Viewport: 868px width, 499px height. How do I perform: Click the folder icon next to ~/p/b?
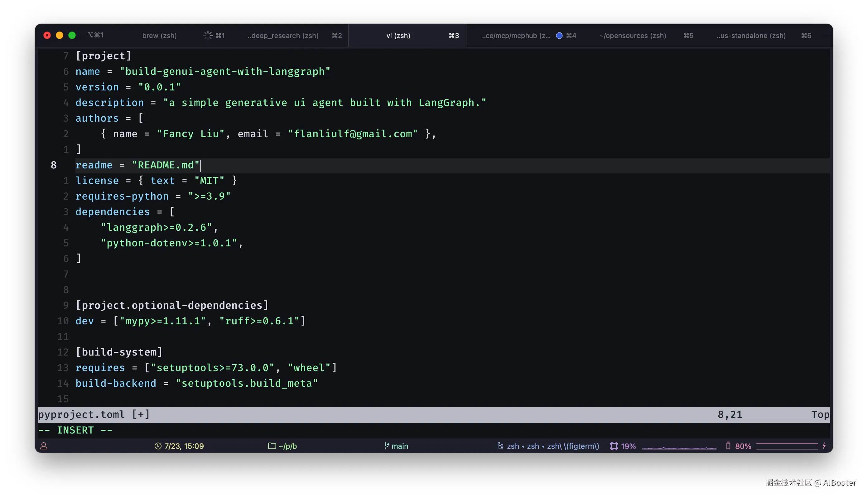pyautogui.click(x=272, y=446)
